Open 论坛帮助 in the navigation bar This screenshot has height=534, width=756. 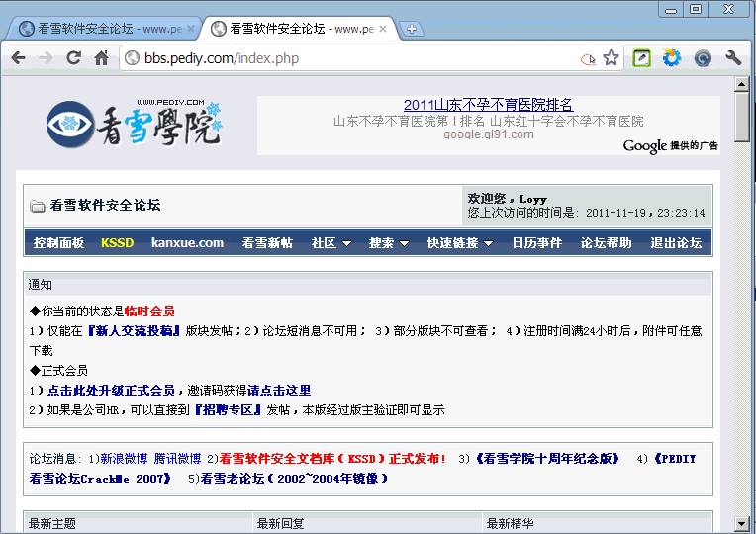pos(606,243)
